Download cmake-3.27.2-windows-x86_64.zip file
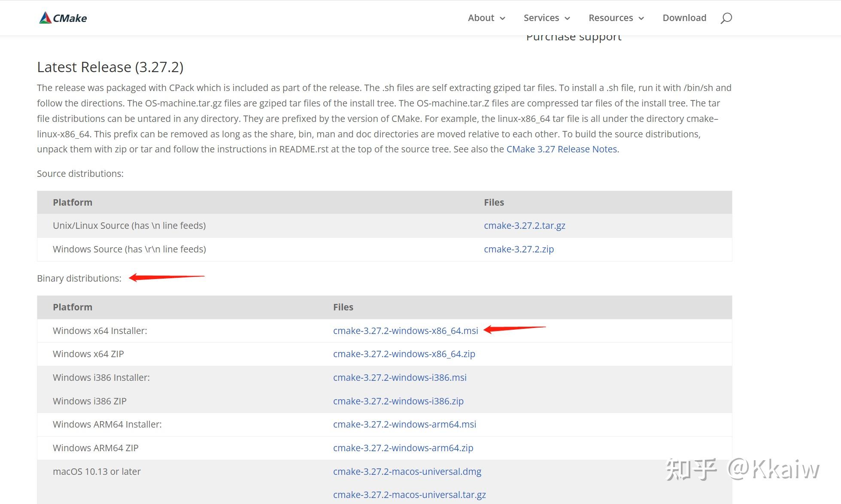The width and height of the screenshot is (841, 504). [404, 354]
